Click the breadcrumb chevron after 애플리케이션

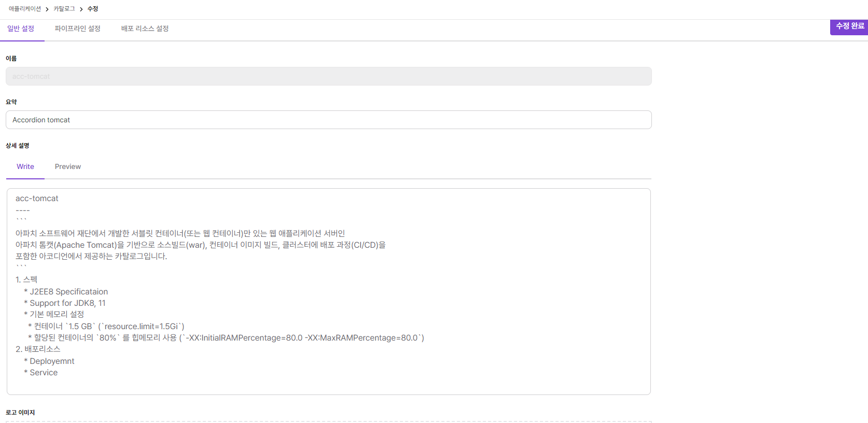point(47,9)
